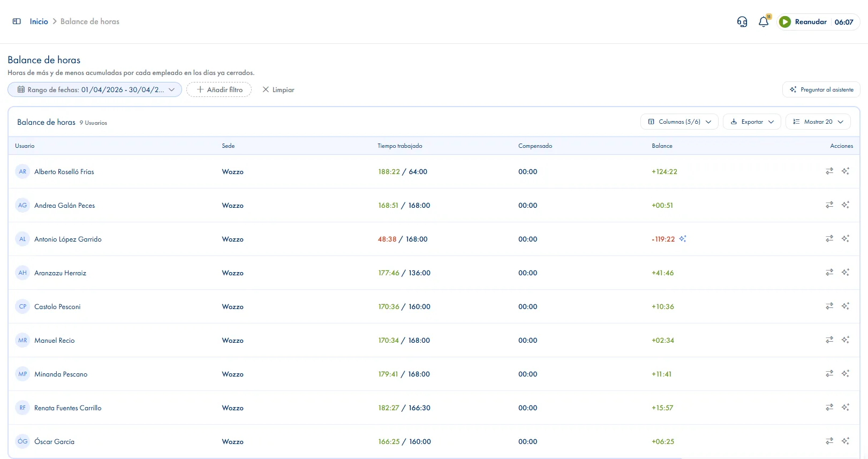Click the +124:22 balance value
The width and height of the screenshot is (868, 459).
[x=665, y=172]
